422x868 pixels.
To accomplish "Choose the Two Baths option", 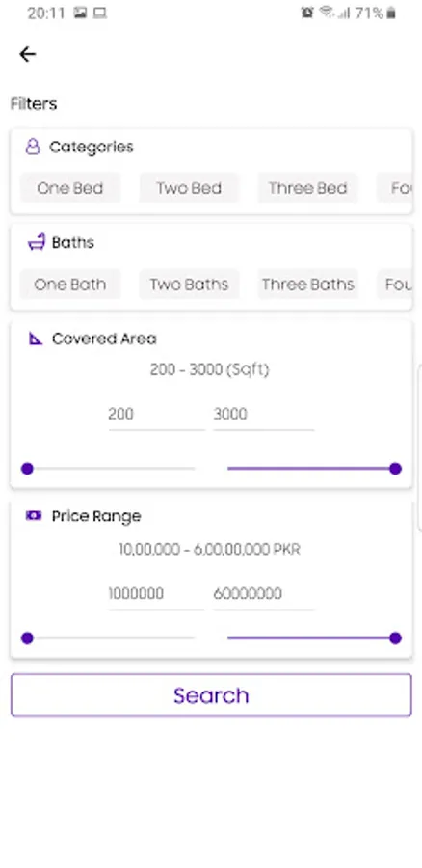I will [189, 285].
